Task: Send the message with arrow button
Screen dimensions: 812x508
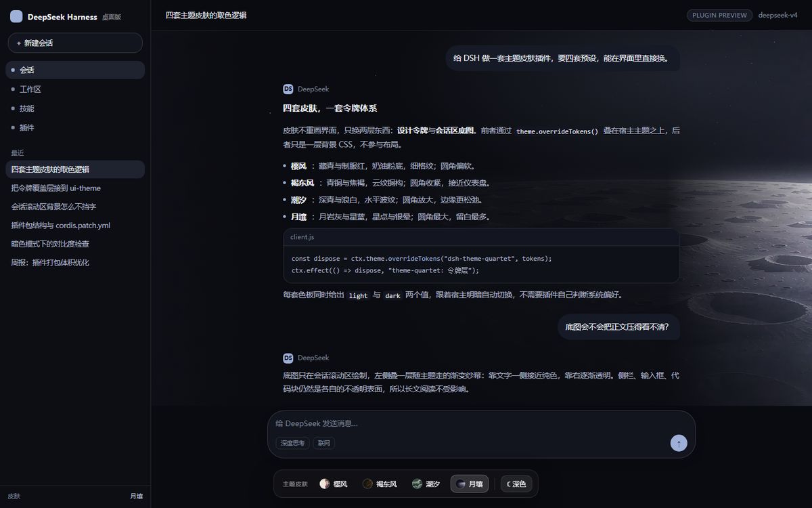Action: pos(679,443)
